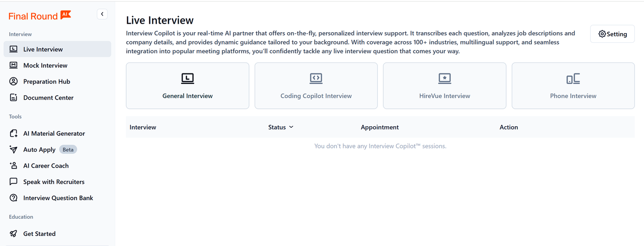Viewport: 644px width, 246px height.
Task: Select the HireVue Interview card
Action: click(x=444, y=86)
